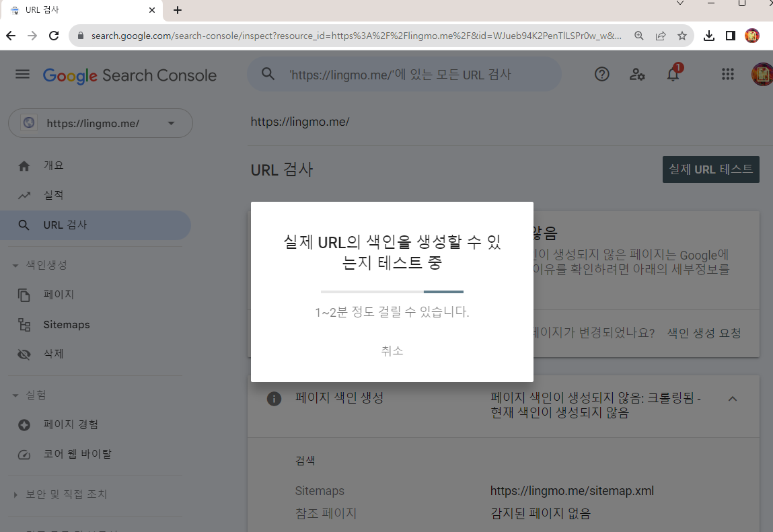Click the search magnifier icon in URL inspection bar
This screenshot has height=532, width=773.
pos(268,74)
